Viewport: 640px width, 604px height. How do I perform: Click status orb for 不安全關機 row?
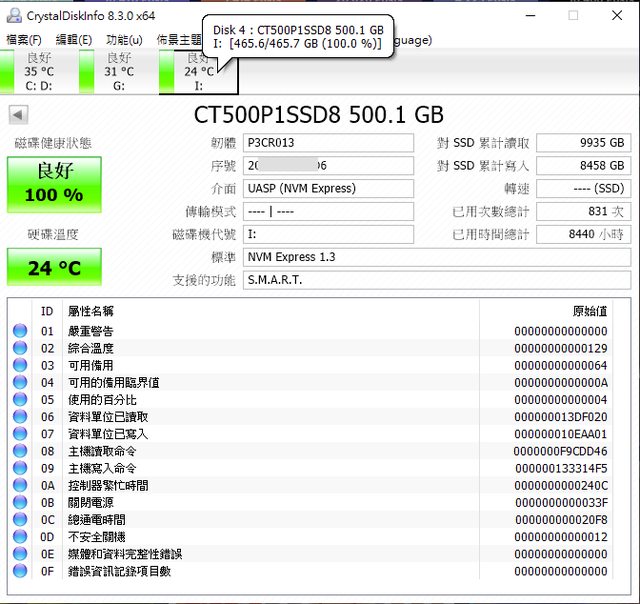click(20, 537)
